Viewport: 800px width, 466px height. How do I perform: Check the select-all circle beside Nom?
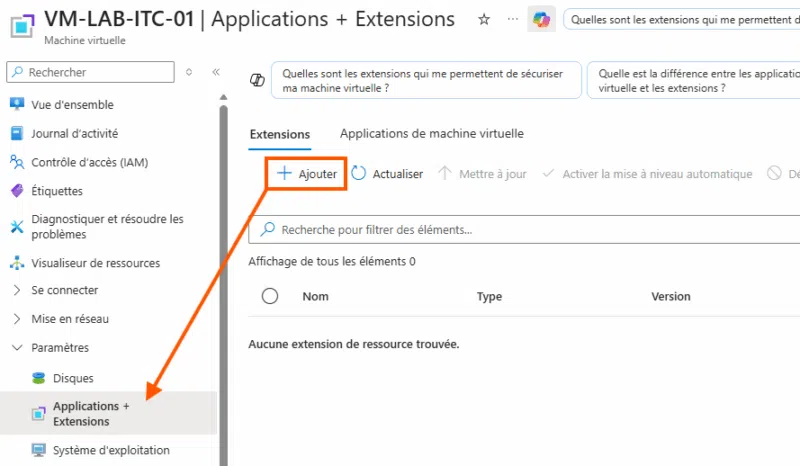(x=270, y=296)
